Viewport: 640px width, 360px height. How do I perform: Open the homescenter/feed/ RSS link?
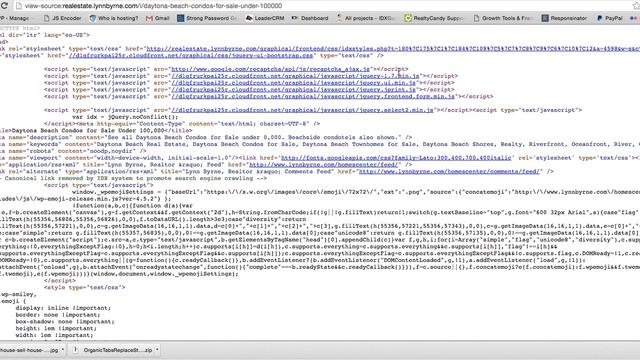[324, 164]
